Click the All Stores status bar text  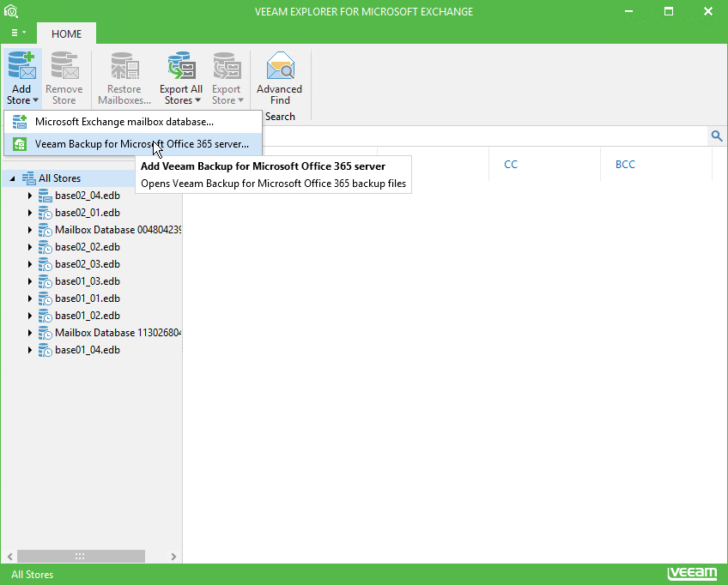[32, 575]
